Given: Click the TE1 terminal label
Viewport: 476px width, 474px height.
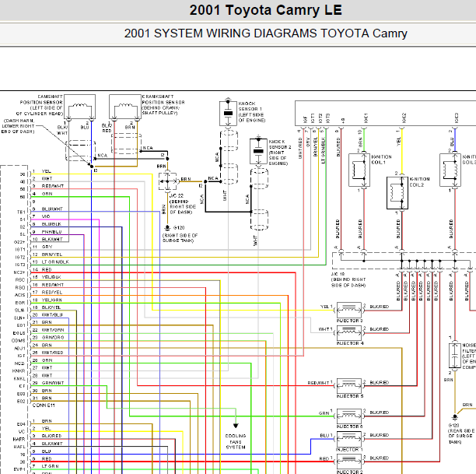Looking at the screenshot, I should (21, 212).
